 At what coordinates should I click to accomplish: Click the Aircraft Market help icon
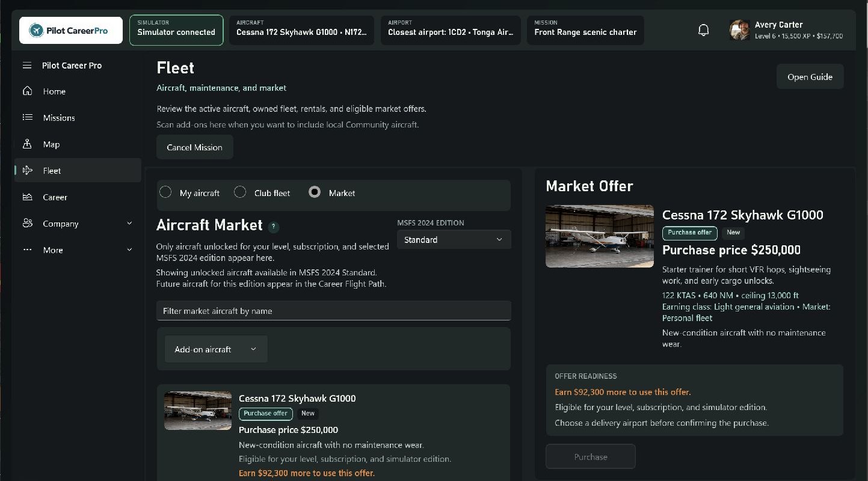274,227
